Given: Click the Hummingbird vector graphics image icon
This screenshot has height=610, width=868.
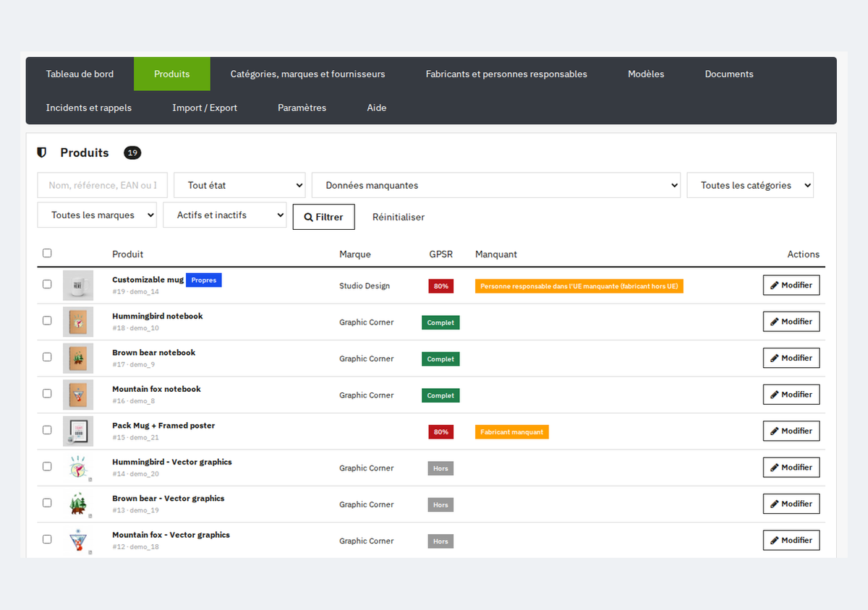Looking at the screenshot, I should (78, 468).
